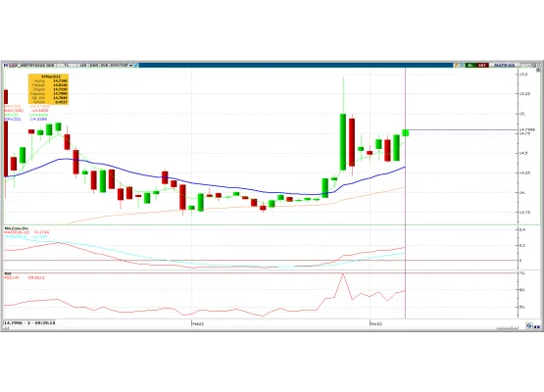Click the red SAT sell button
The image size is (544, 392).
(482, 66)
